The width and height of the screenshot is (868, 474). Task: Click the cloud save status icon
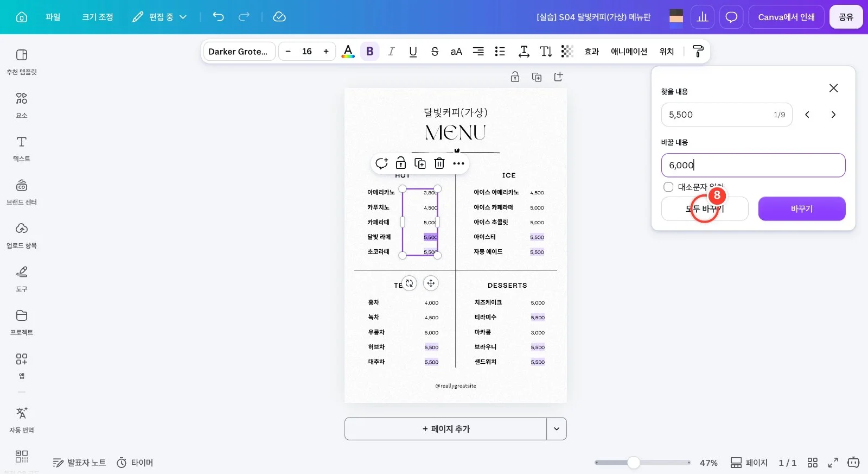(279, 17)
